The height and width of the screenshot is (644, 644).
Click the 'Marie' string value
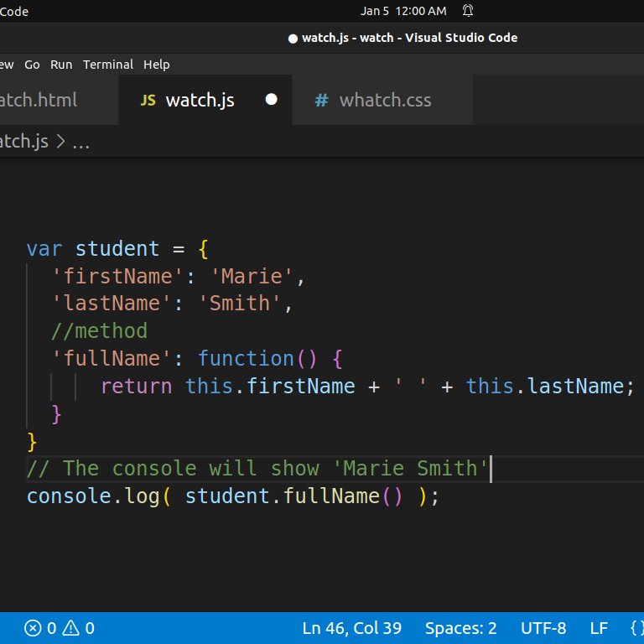point(252,276)
